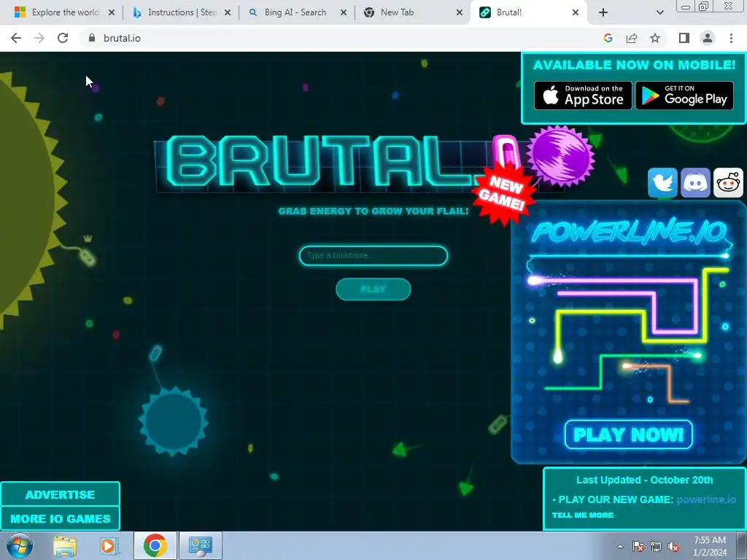Open Windows Media Player from taskbar
The image size is (747, 560).
coord(109,545)
